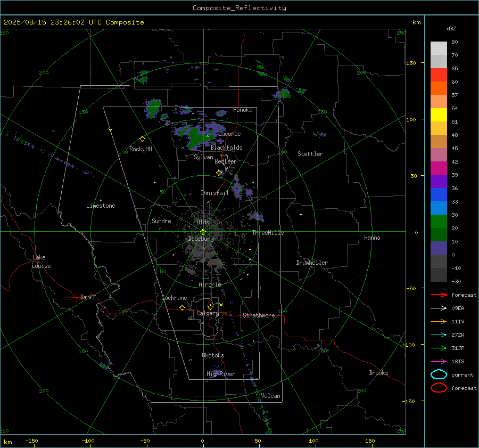The image size is (479, 448).
Task: Click the purple echo cluster east of Innisfail
Action: click(239, 189)
